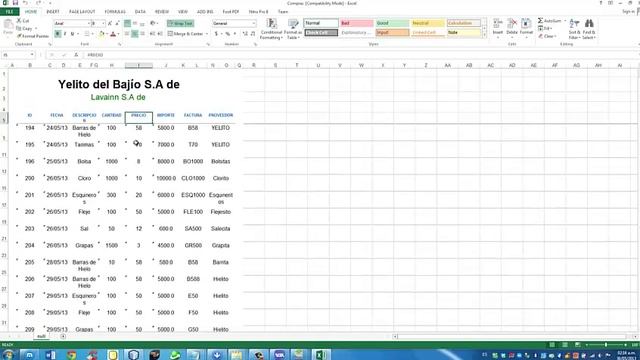The height and width of the screenshot is (360, 640).
Task: Switch to the FORMULAS tab
Action: (115, 12)
